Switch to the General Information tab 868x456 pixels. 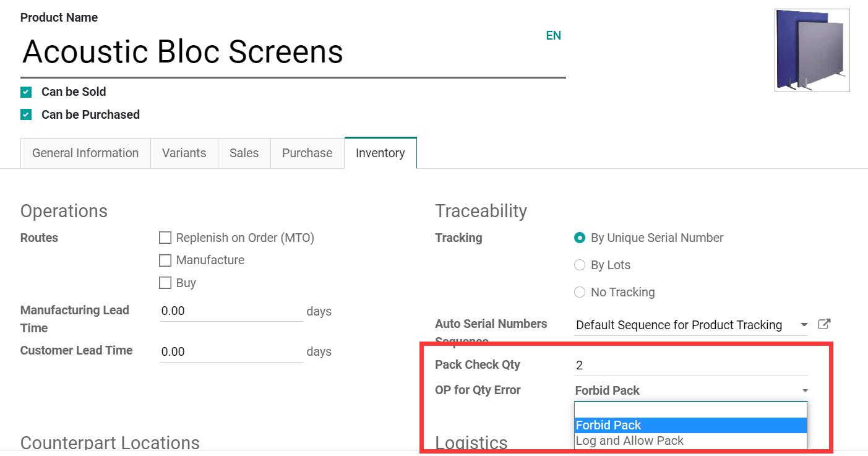[x=85, y=153]
